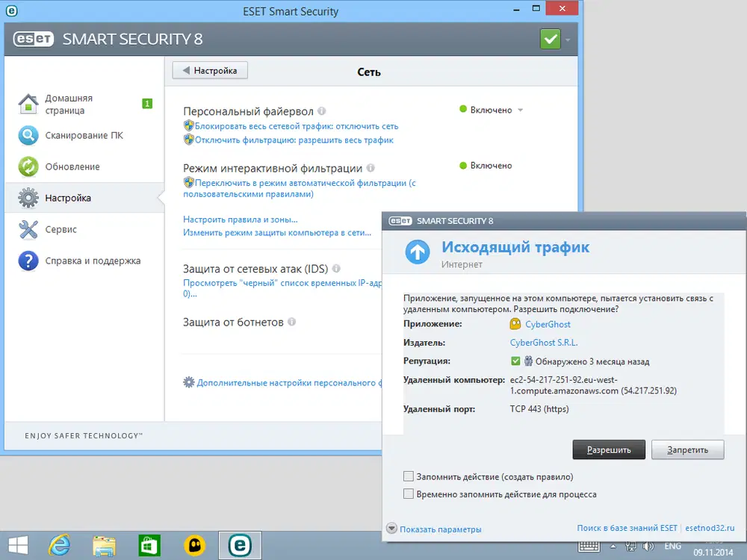Go back using the Настройка button
Viewport: 747px width, 560px height.
[x=209, y=69]
